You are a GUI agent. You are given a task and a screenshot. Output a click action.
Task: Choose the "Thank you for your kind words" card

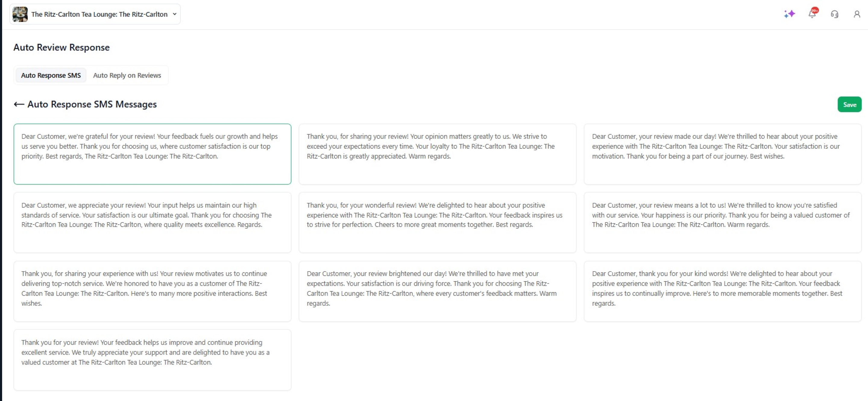722,291
